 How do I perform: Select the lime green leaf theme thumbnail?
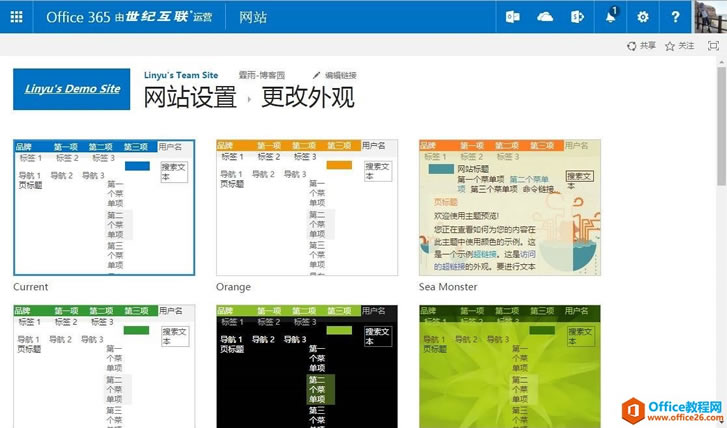click(510, 366)
